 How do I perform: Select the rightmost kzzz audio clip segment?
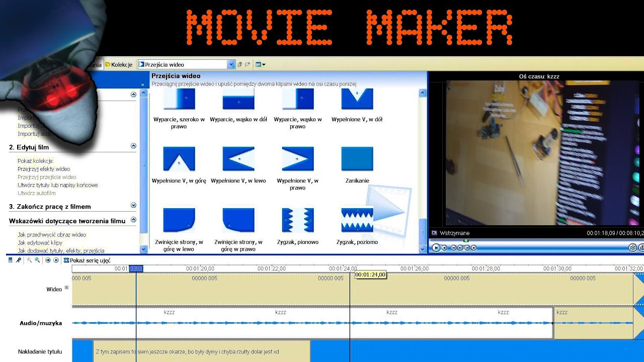click(x=593, y=323)
